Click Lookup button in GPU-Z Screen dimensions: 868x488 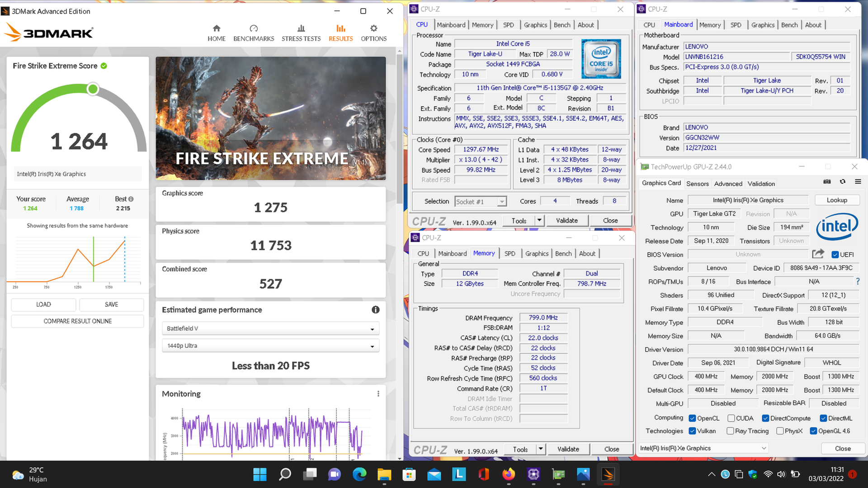coord(837,200)
